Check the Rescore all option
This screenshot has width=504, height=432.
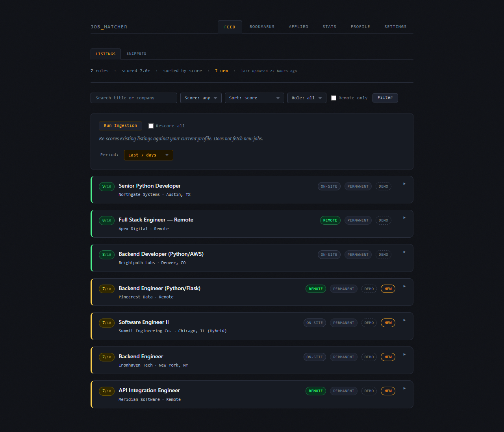tap(151, 126)
